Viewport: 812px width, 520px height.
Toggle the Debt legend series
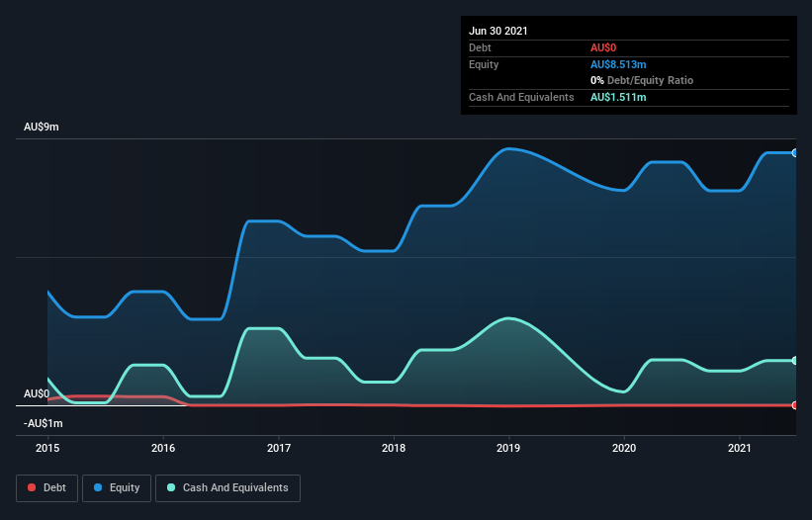click(x=47, y=488)
